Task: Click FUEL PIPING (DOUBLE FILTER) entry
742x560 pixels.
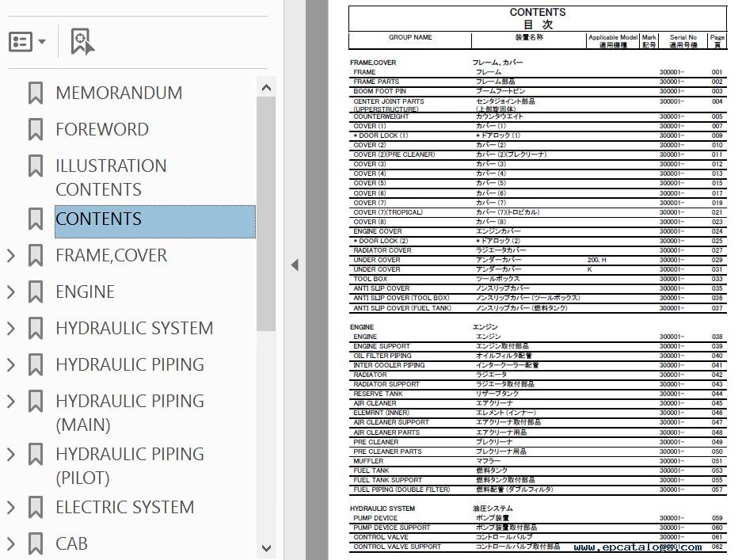Action: click(401, 490)
